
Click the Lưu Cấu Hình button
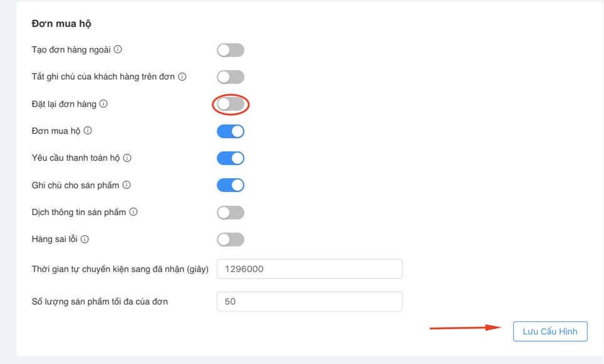point(550,331)
